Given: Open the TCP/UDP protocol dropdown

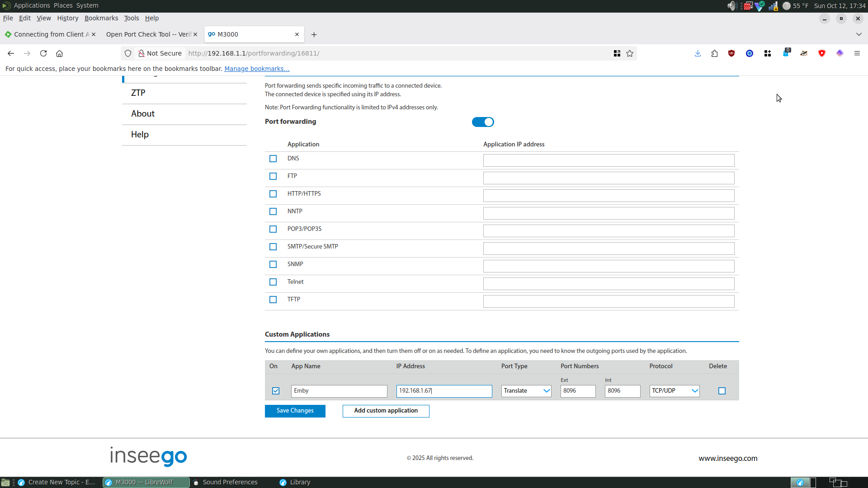Looking at the screenshot, I should click(x=675, y=391).
